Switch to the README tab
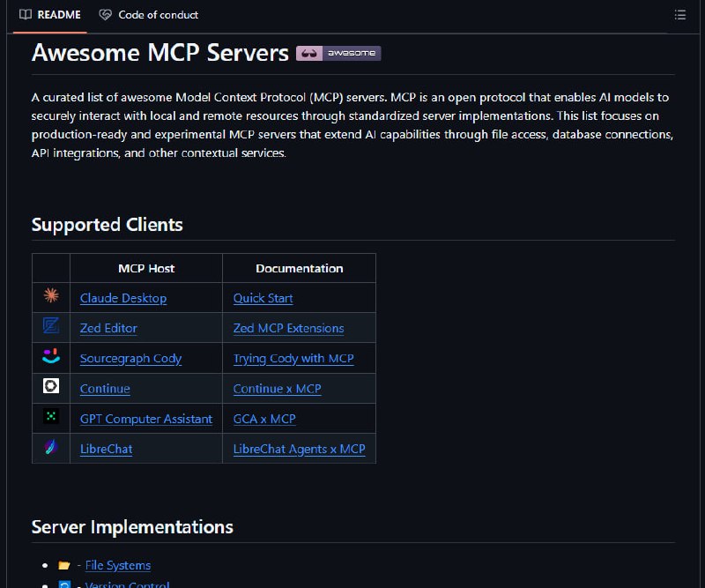Image resolution: width=705 pixels, height=588 pixels. (x=50, y=15)
